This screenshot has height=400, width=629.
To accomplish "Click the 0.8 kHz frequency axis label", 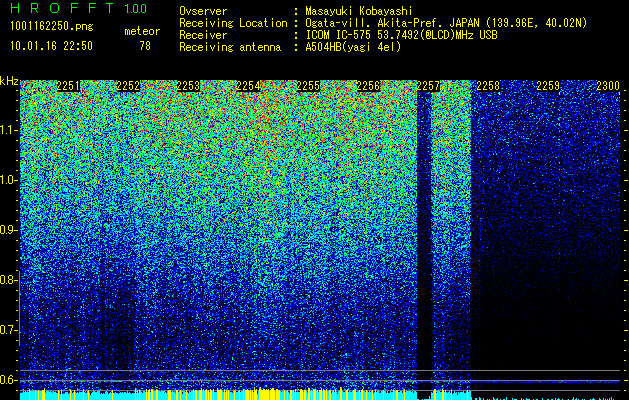I will click(x=8, y=280).
